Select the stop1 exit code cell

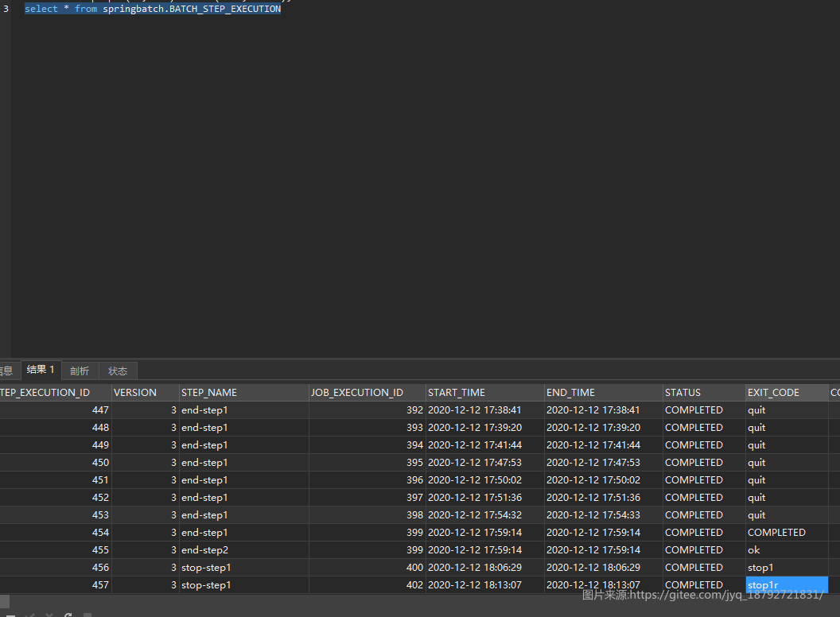(787, 568)
